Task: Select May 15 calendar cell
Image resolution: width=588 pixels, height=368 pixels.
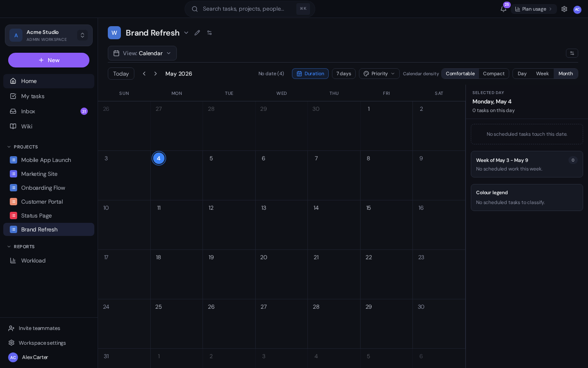Action: pyautogui.click(x=386, y=225)
